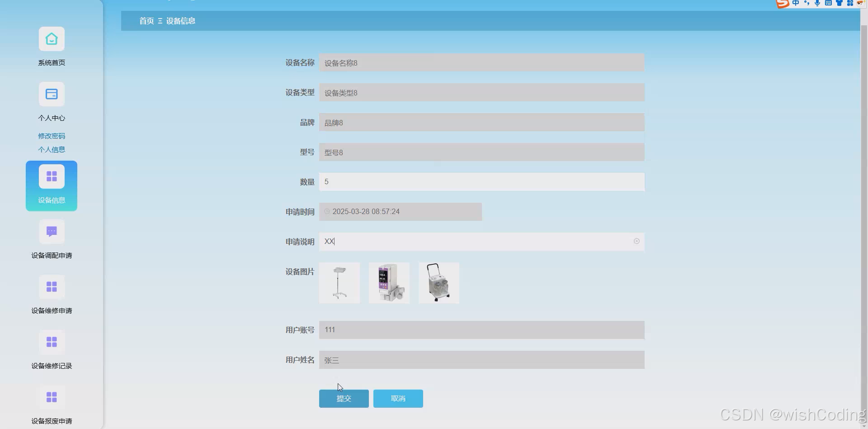Open the 设备维修记录 sidebar icon

click(x=51, y=342)
